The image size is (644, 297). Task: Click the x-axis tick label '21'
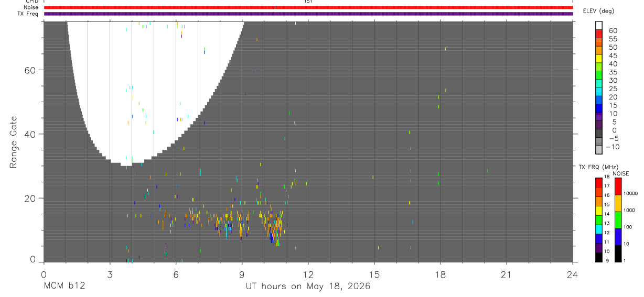tap(507, 274)
